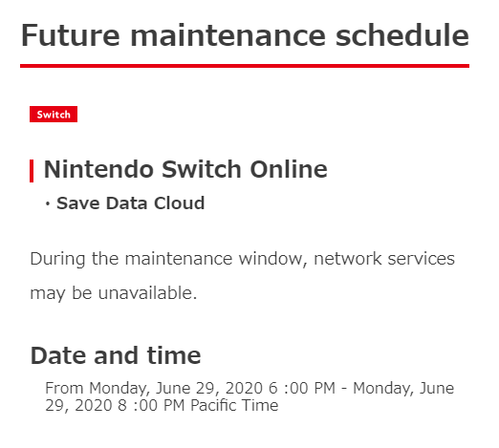Click the word 'Cloud' in the list item

tap(179, 203)
